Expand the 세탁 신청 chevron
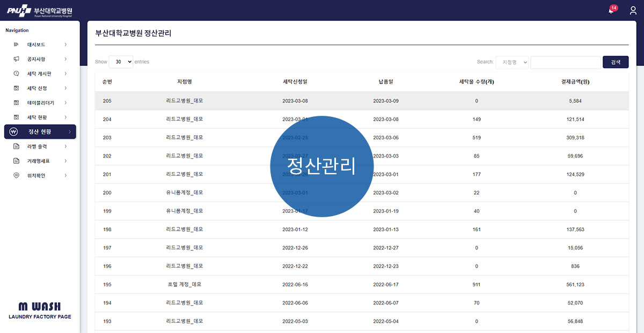644x333 pixels. (65, 88)
